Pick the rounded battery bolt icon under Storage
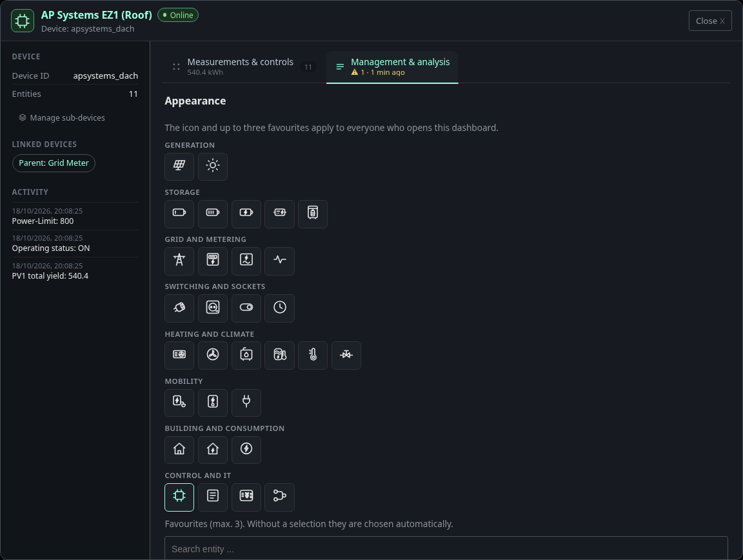Image resolution: width=743 pixels, height=560 pixels. pyautogui.click(x=279, y=214)
